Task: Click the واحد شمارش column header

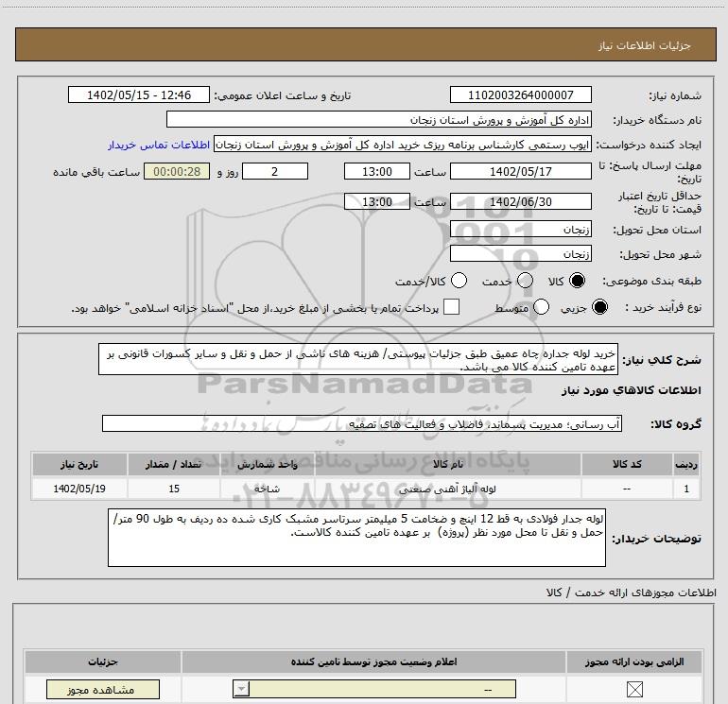Action: (267, 465)
